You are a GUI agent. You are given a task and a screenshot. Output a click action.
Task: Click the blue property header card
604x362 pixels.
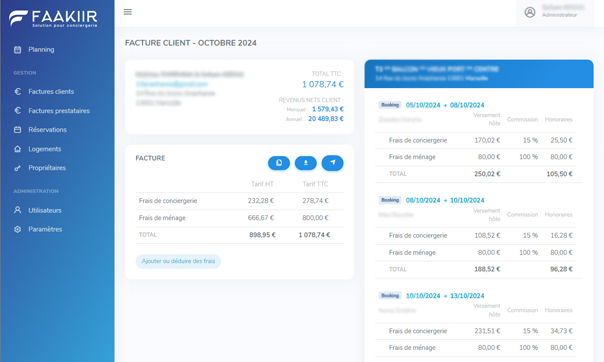pyautogui.click(x=479, y=74)
